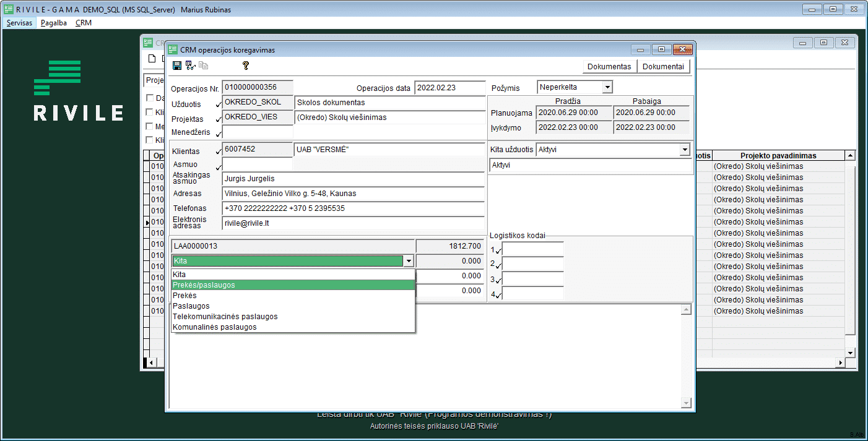Click the notes area scroll-down arrow
Viewport: 868px width, 441px height.
685,403
